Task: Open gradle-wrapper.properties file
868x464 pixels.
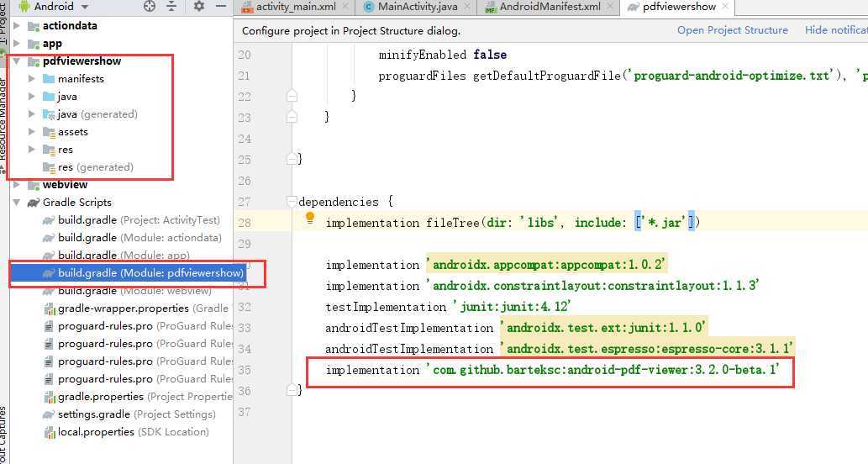Action: tap(143, 308)
